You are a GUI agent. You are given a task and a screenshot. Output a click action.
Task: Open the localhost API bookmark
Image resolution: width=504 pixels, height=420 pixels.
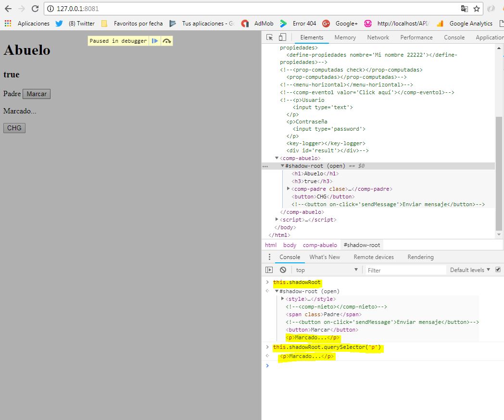[397, 24]
